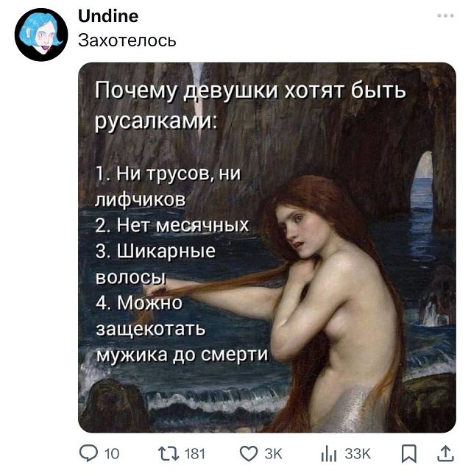Click the mermaid's face in the painting

tap(294, 230)
